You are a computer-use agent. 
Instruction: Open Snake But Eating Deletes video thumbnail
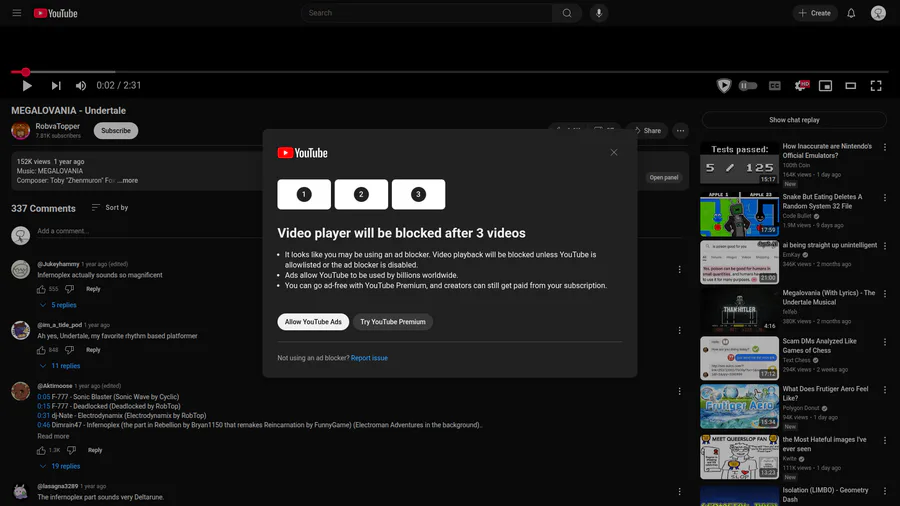739,214
